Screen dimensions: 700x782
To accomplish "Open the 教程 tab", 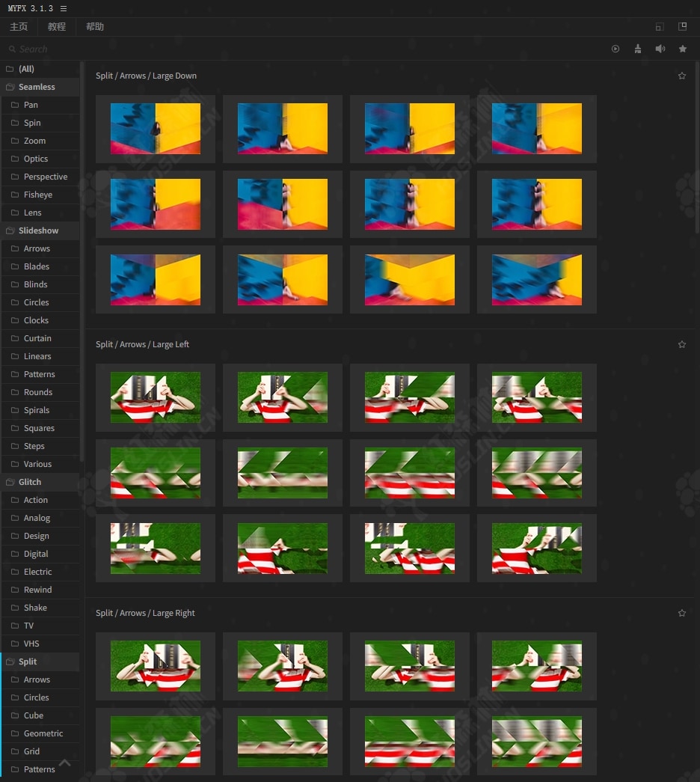I will pyautogui.click(x=57, y=27).
